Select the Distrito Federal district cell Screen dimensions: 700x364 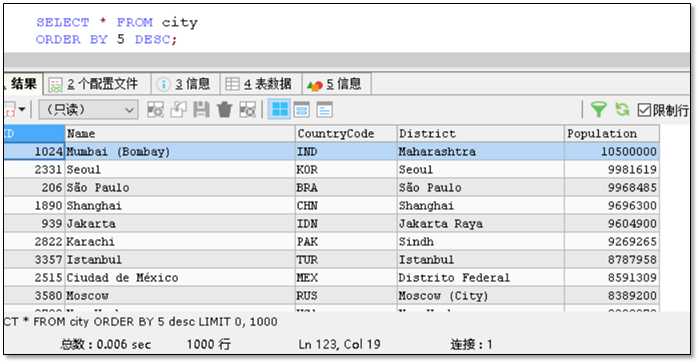(480, 277)
